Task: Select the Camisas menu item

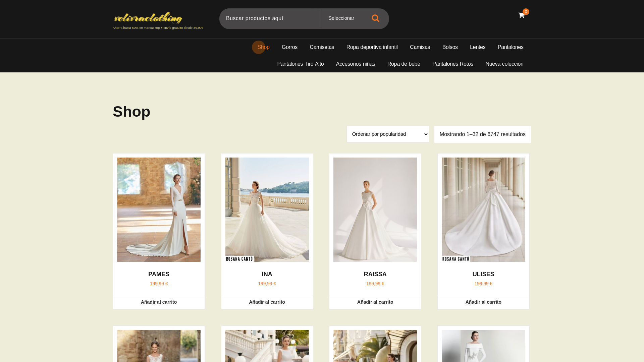Action: pyautogui.click(x=420, y=47)
